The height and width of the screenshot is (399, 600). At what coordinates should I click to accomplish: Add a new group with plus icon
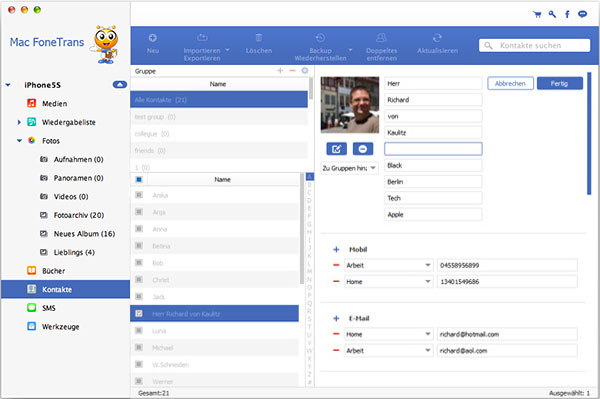click(x=280, y=70)
